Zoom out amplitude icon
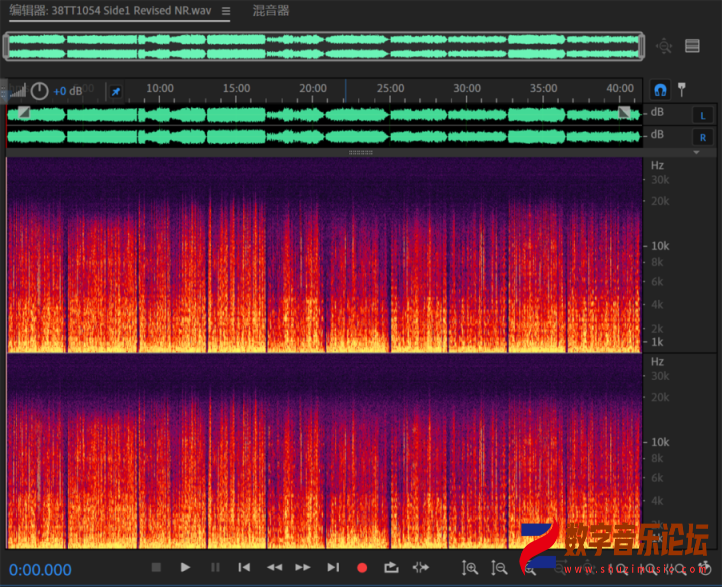This screenshot has width=722, height=587. click(x=500, y=568)
